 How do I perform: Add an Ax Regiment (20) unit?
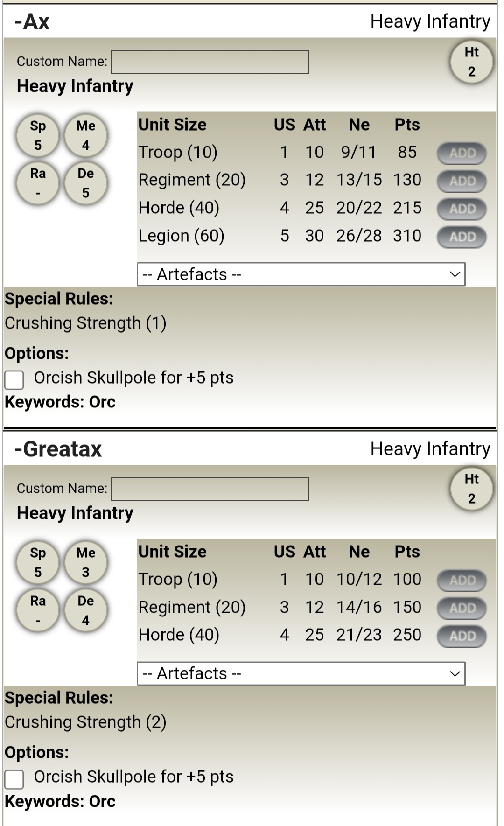coord(462,181)
